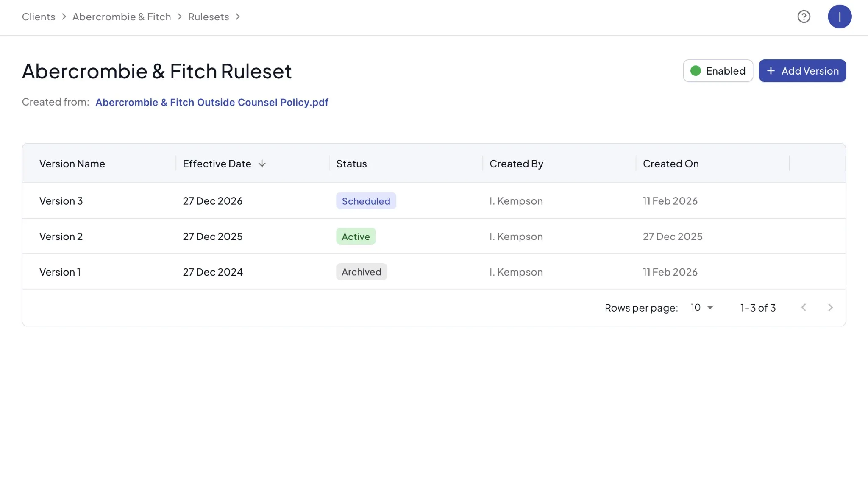The image size is (868, 490).
Task: Navigate to the Rulesets breadcrumb
Action: (x=208, y=17)
